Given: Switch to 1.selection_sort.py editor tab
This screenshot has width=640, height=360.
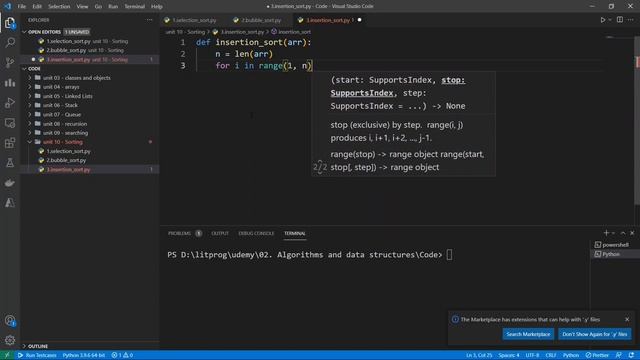Looking at the screenshot, I should pyautogui.click(x=194, y=20).
